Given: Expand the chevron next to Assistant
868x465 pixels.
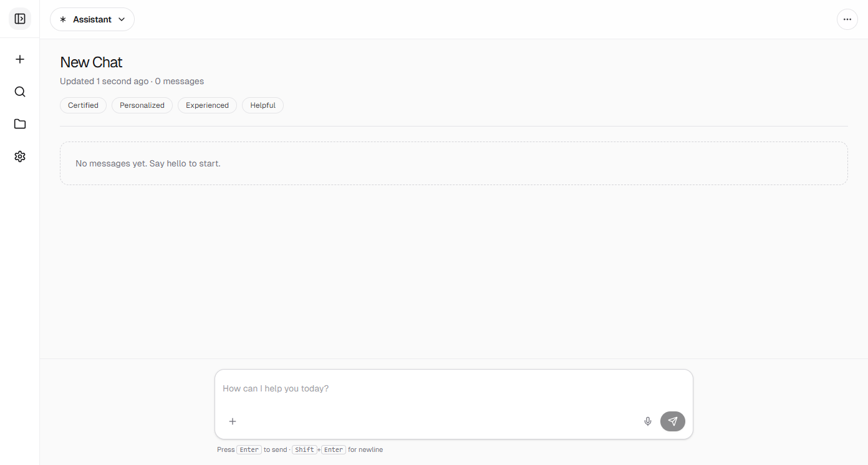Looking at the screenshot, I should [x=122, y=19].
